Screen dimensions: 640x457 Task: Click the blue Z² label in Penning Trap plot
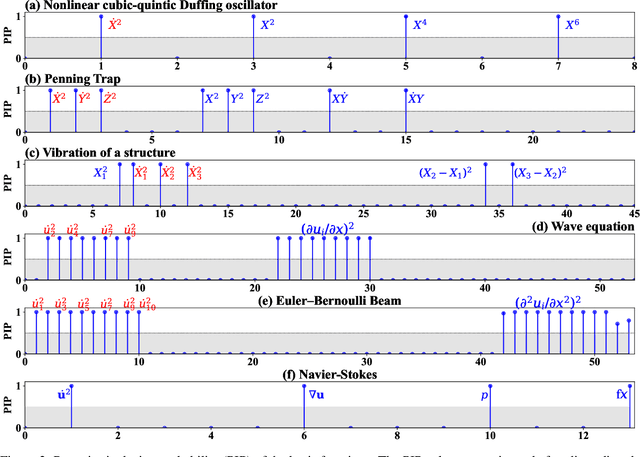point(261,98)
